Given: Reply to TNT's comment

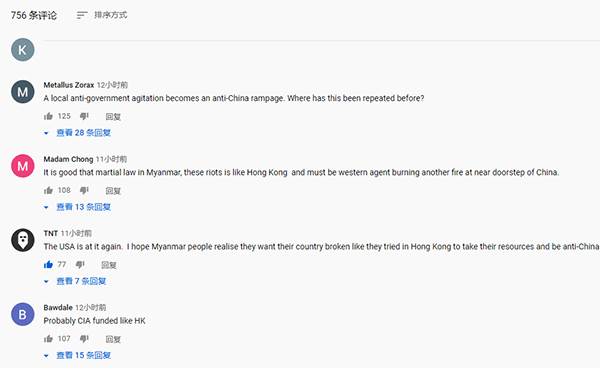Looking at the screenshot, I should pyautogui.click(x=109, y=265).
